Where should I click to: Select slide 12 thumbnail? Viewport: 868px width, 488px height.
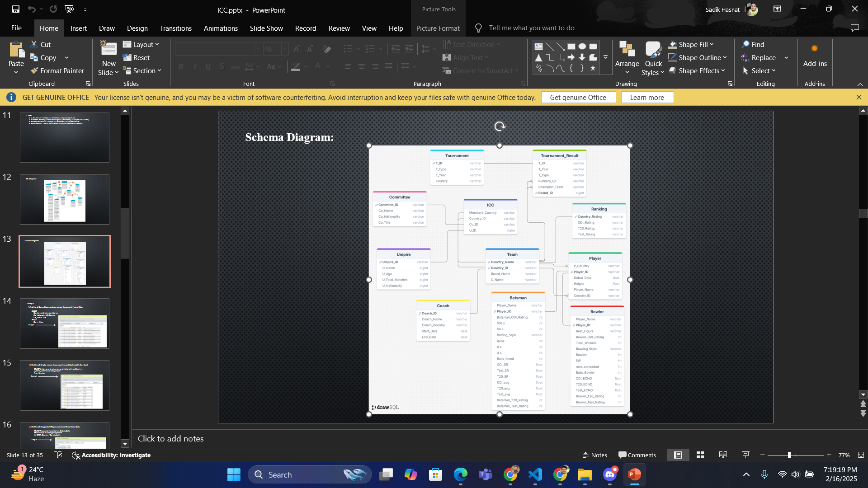(65, 199)
